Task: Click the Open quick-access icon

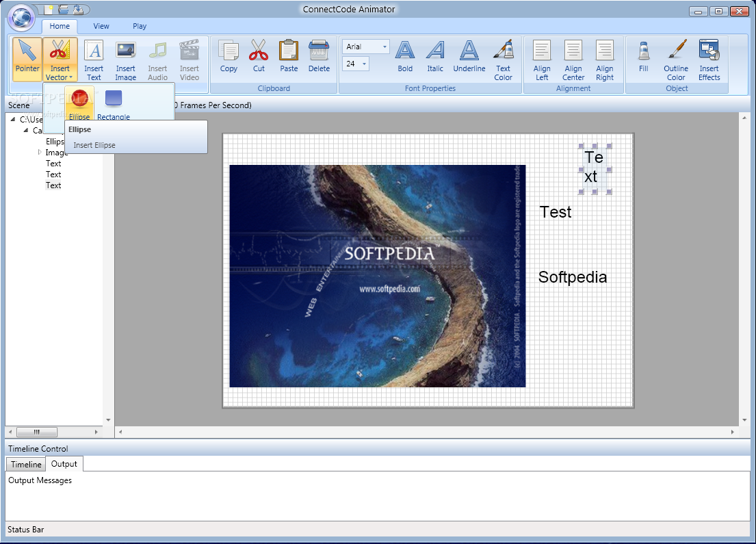Action: pos(63,9)
